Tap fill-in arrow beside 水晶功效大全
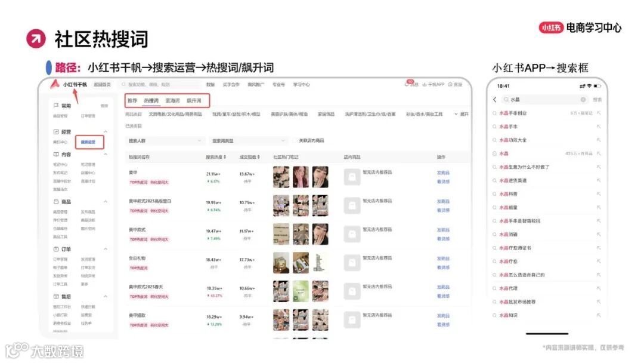Image resolution: width=644 pixels, height=363 pixels. (599, 140)
